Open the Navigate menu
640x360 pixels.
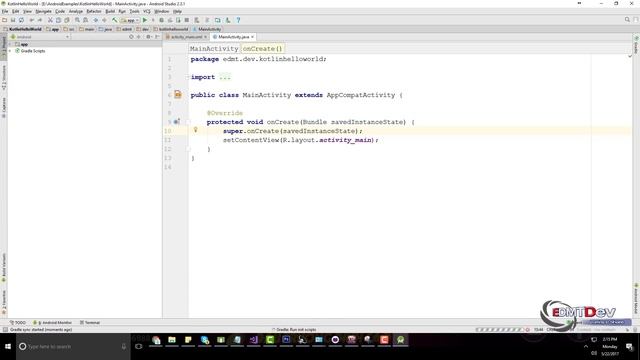[x=43, y=11]
